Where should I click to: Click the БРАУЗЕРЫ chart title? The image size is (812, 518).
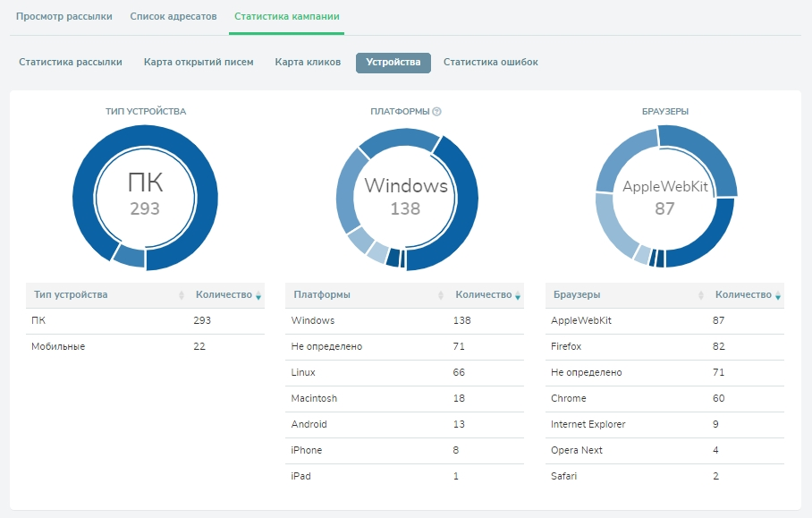665,111
